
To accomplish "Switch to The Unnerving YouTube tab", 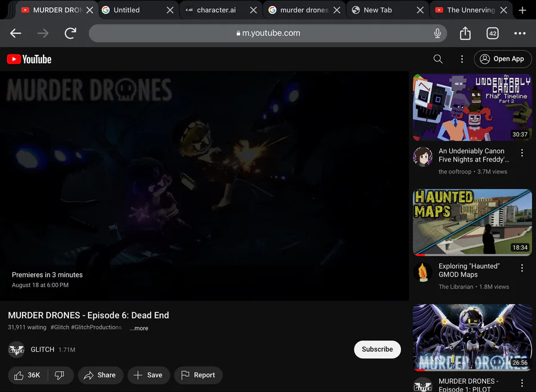I will pyautogui.click(x=465, y=10).
